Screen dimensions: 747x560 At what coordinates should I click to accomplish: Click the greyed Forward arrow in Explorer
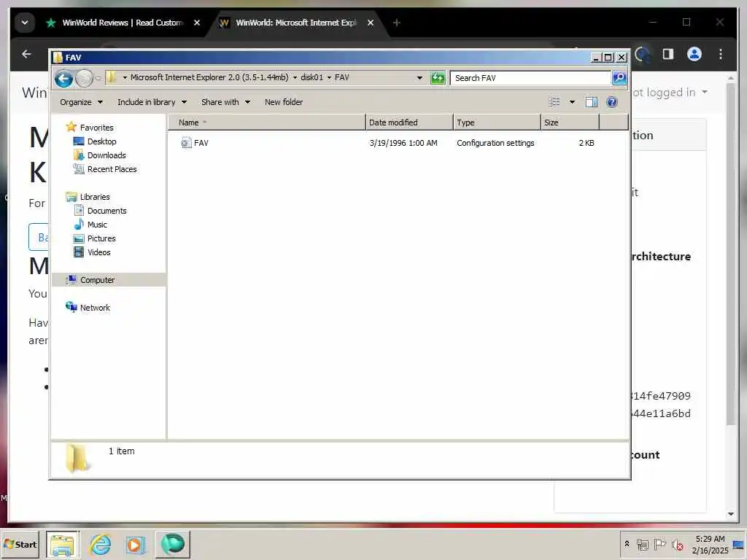click(x=85, y=78)
